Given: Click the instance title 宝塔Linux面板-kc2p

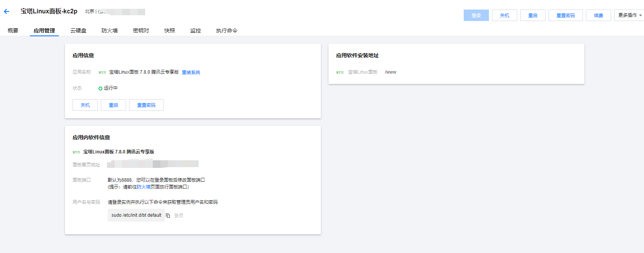Looking at the screenshot, I should pos(49,11).
